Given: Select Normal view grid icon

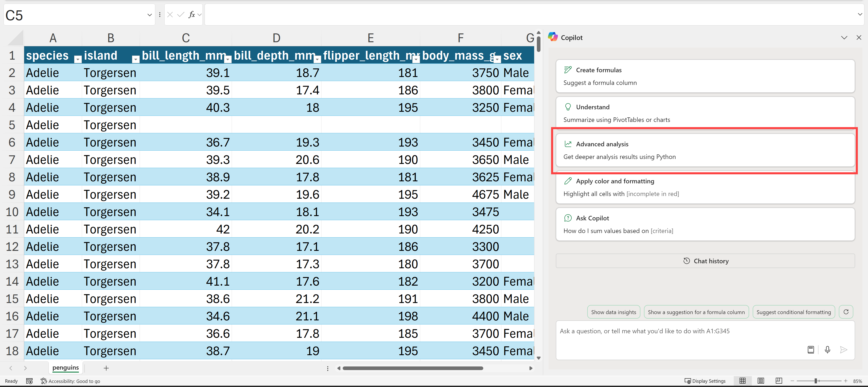Looking at the screenshot, I should (x=742, y=381).
